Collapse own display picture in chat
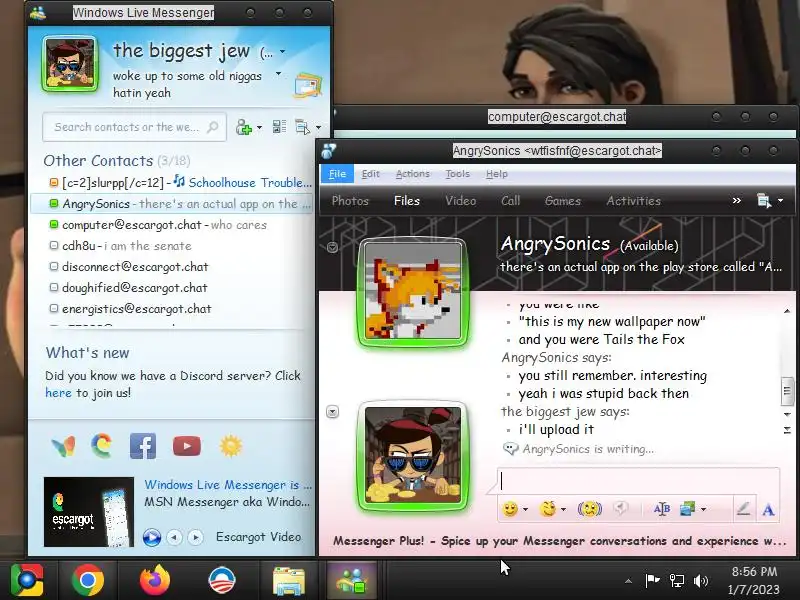This screenshot has height=600, width=800. point(332,411)
